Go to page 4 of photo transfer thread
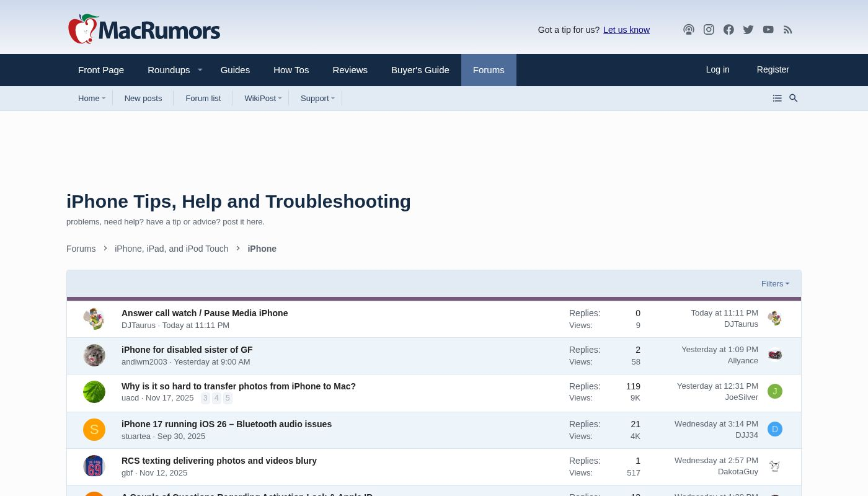The width and height of the screenshot is (868, 496). click(216, 398)
